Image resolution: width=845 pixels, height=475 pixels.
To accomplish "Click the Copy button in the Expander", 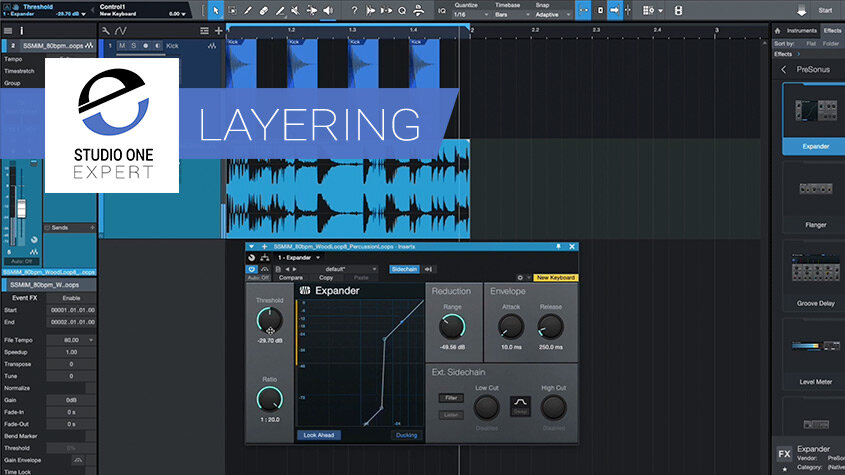I will coord(326,278).
